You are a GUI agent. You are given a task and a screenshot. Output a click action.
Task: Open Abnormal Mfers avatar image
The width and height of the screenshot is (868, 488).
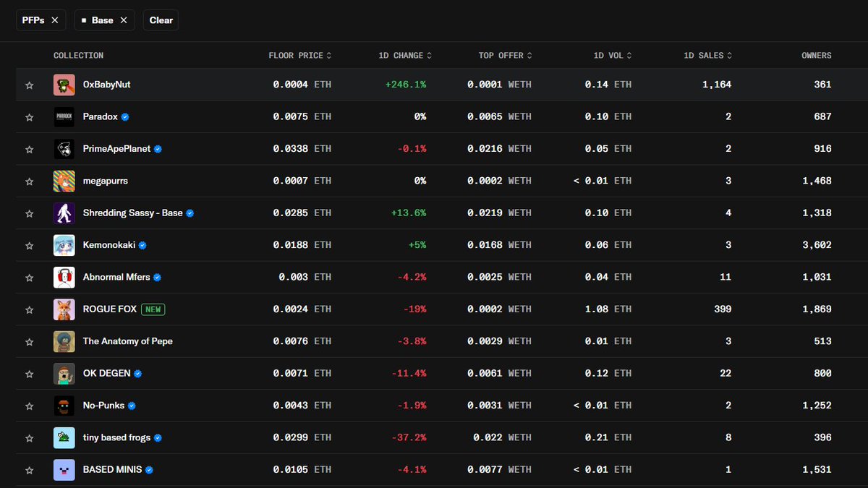[x=64, y=277]
